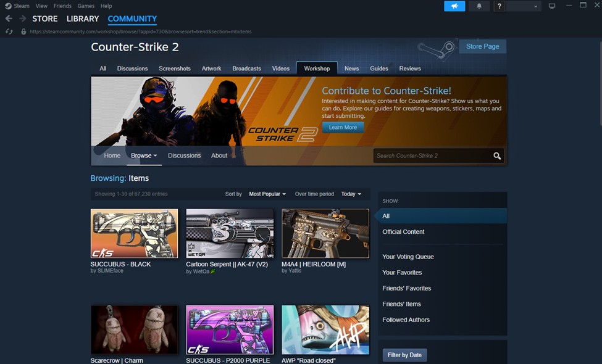This screenshot has width=602, height=364.
Task: Go to the LIBRARY section
Action: pyautogui.click(x=83, y=19)
